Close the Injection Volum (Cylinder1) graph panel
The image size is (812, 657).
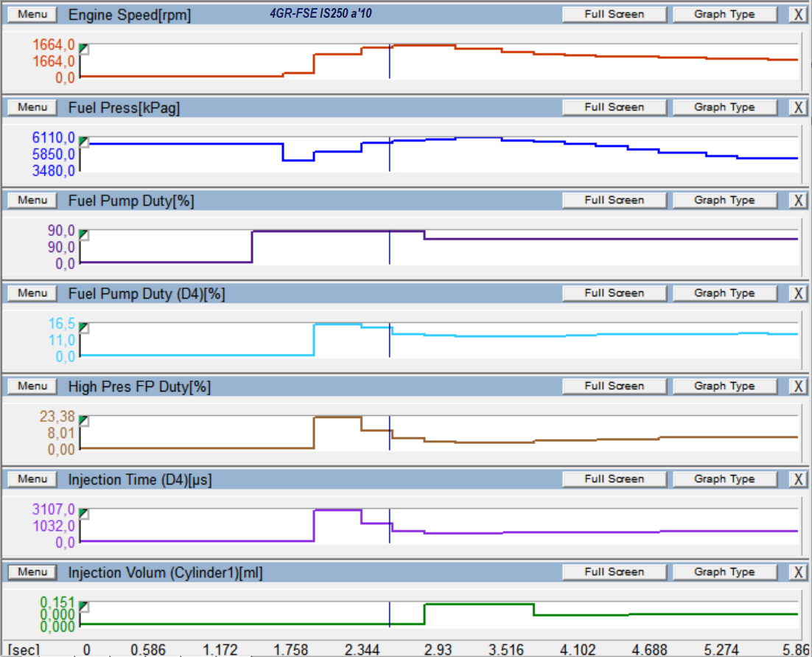coord(798,571)
